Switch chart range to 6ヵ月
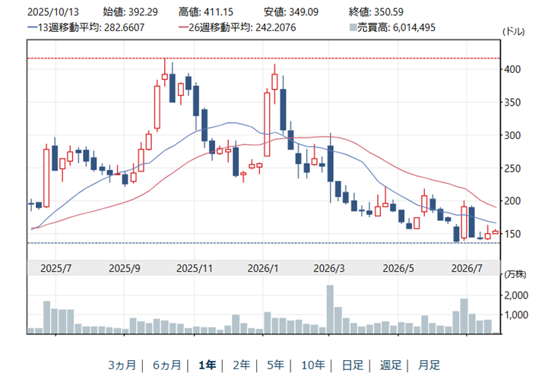Screen dimensions: 558x392 tap(167, 365)
